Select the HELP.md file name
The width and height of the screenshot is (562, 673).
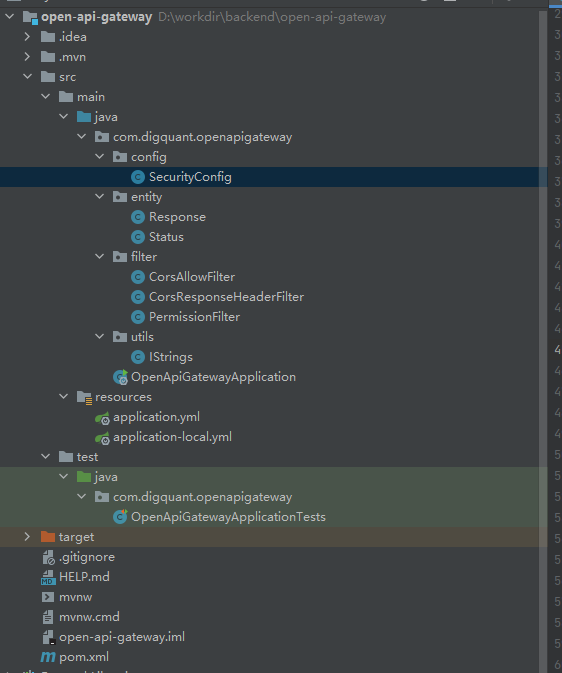pyautogui.click(x=84, y=577)
